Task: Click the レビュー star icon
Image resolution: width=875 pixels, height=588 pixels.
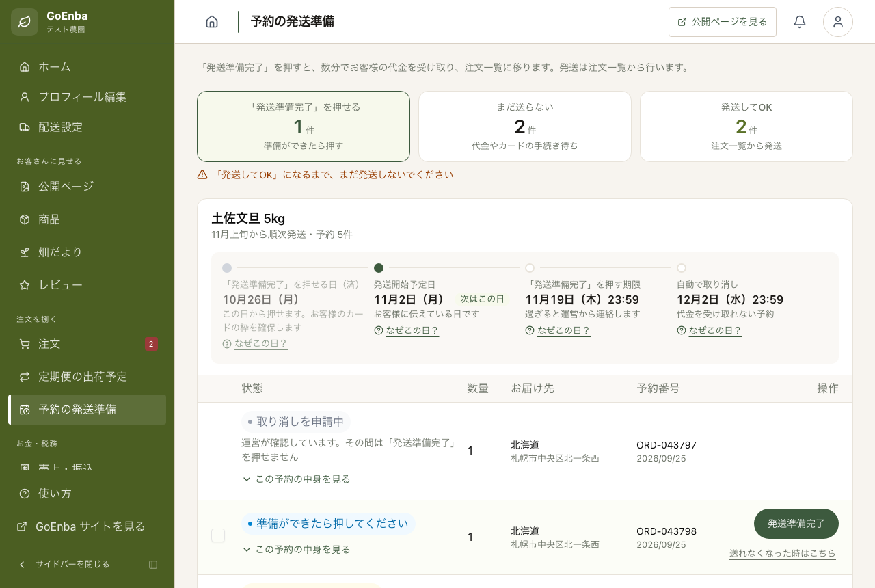Action: (x=25, y=285)
